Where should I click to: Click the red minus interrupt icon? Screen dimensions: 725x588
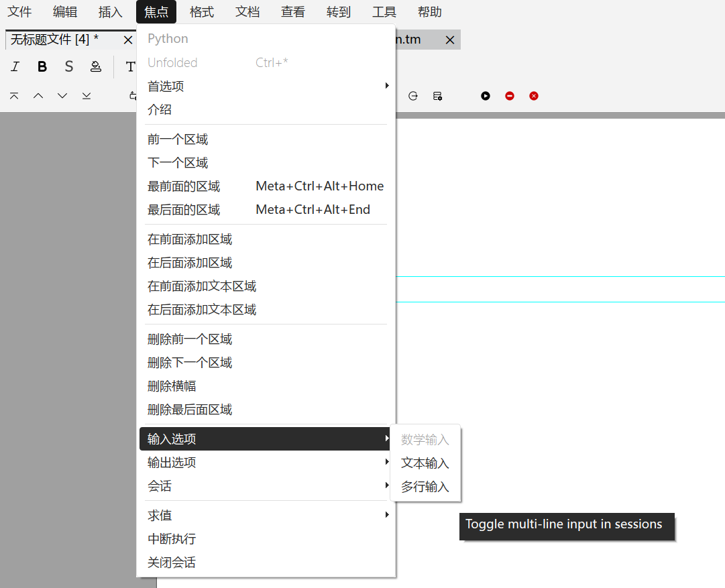pos(510,96)
